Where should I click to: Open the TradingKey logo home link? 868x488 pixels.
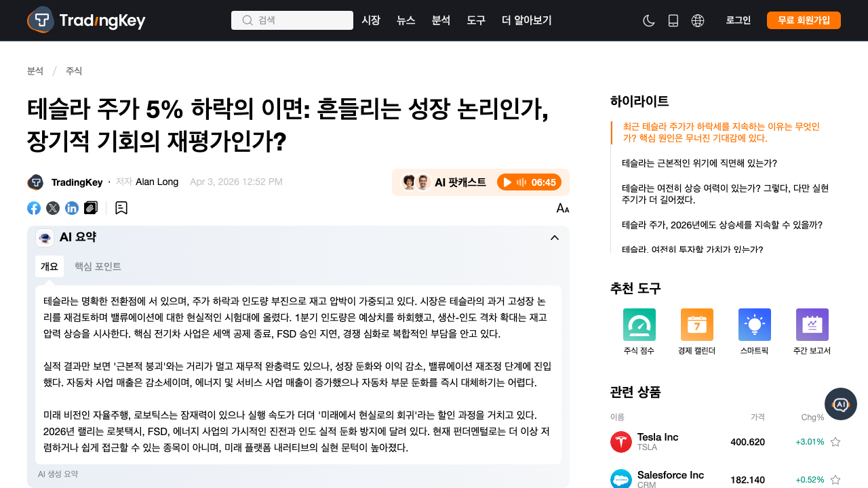tap(86, 20)
